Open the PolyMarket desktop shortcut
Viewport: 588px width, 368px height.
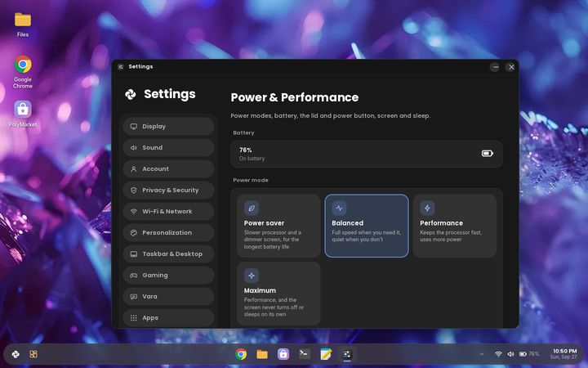click(x=23, y=114)
